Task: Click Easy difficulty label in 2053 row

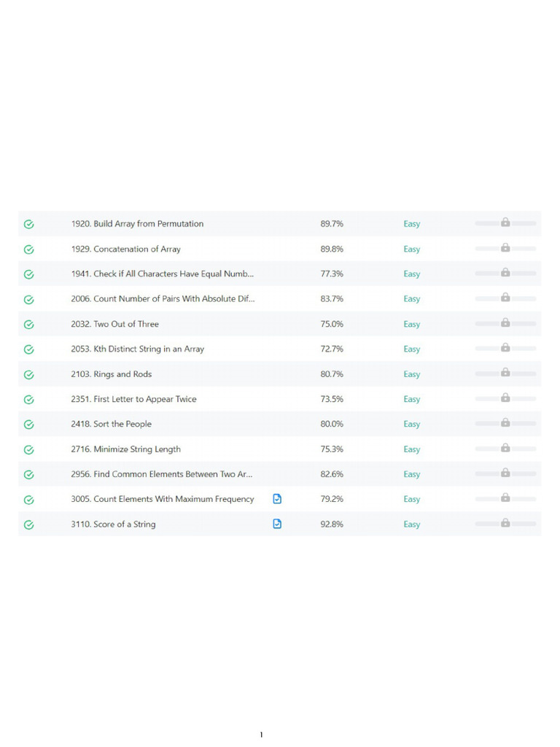Action: click(412, 349)
